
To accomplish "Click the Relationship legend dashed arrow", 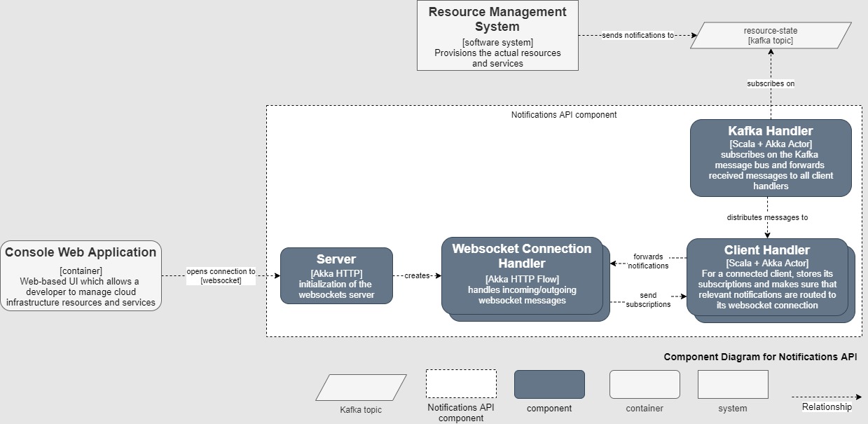I will (x=827, y=397).
